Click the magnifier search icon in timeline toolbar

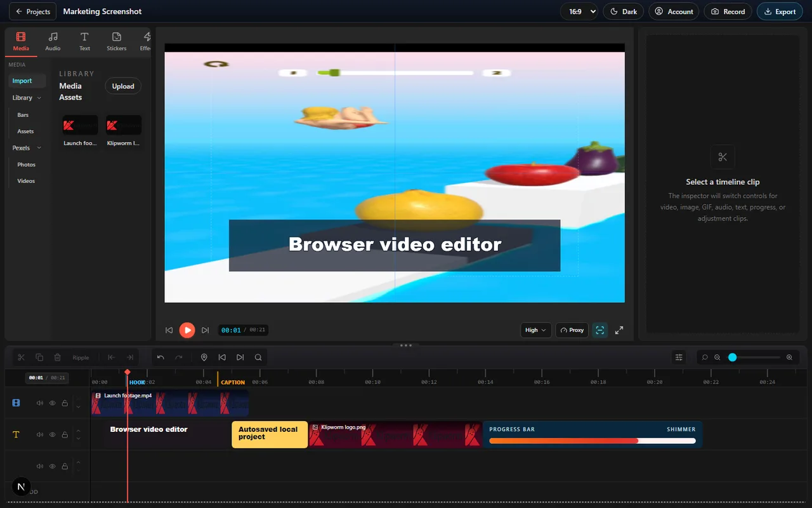(x=258, y=358)
